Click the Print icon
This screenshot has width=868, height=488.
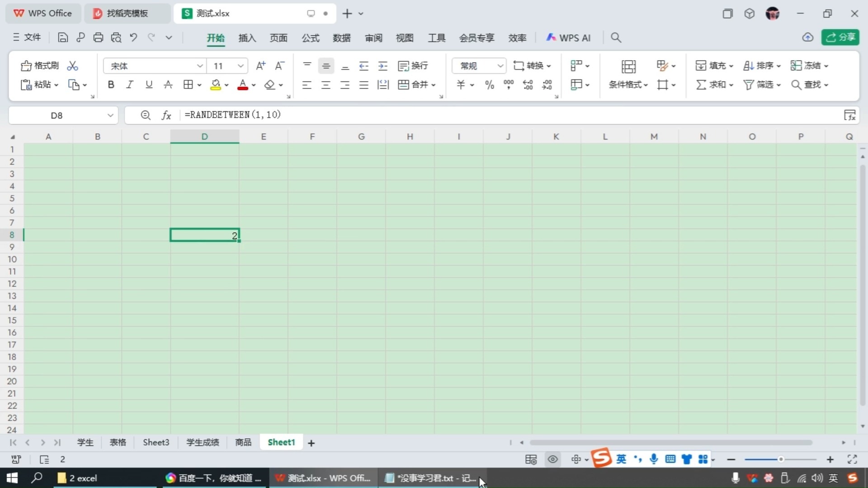click(98, 38)
